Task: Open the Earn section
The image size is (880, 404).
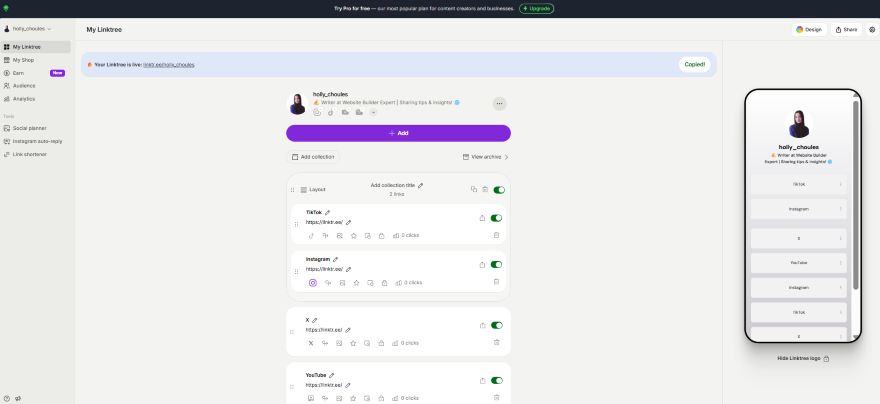Action: pos(36,73)
